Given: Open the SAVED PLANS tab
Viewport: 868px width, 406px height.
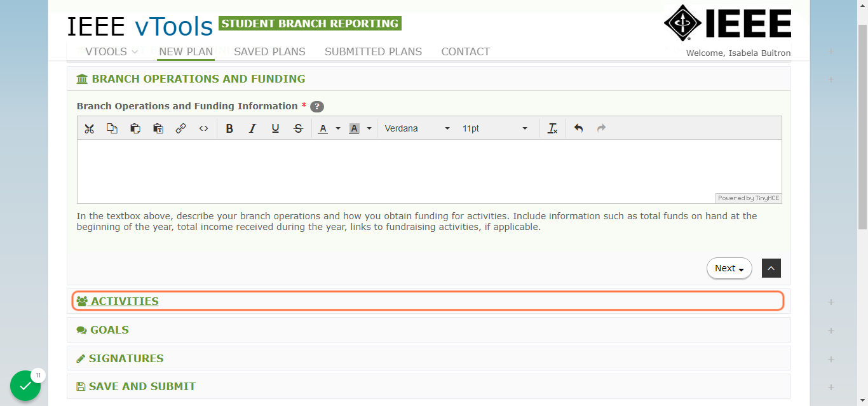Looking at the screenshot, I should coord(269,51).
